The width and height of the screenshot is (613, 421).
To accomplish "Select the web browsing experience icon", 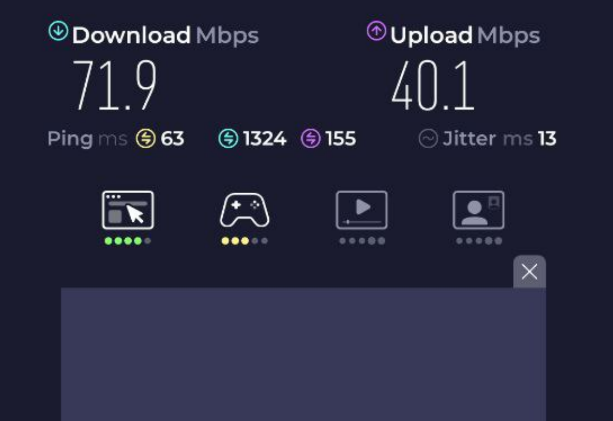I will 128,210.
